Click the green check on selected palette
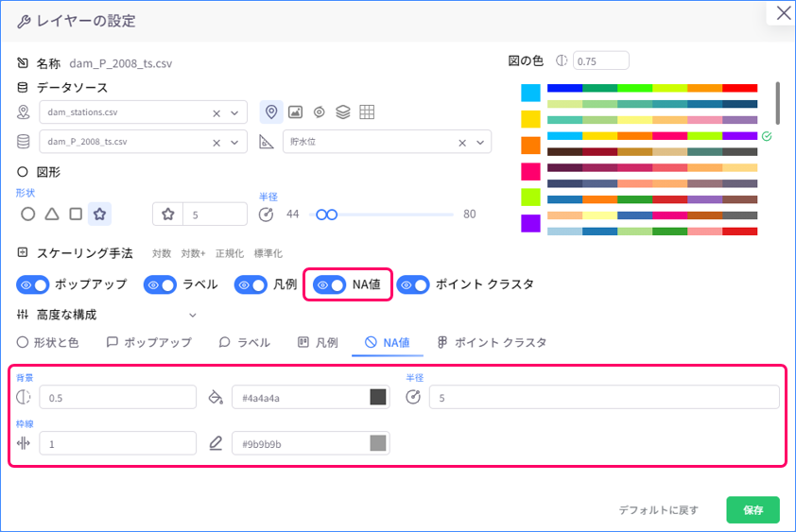The height and width of the screenshot is (532, 796). (767, 136)
